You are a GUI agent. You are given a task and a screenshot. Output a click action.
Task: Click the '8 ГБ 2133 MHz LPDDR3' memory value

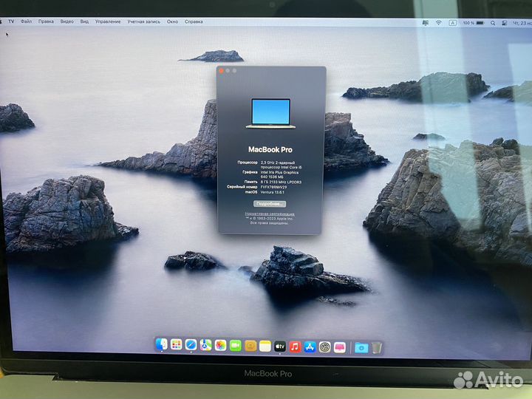[x=281, y=183]
